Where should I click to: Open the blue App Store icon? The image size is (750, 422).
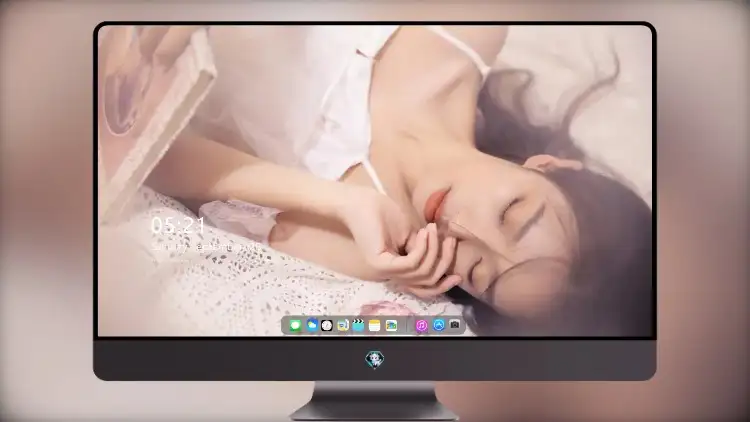click(x=438, y=325)
